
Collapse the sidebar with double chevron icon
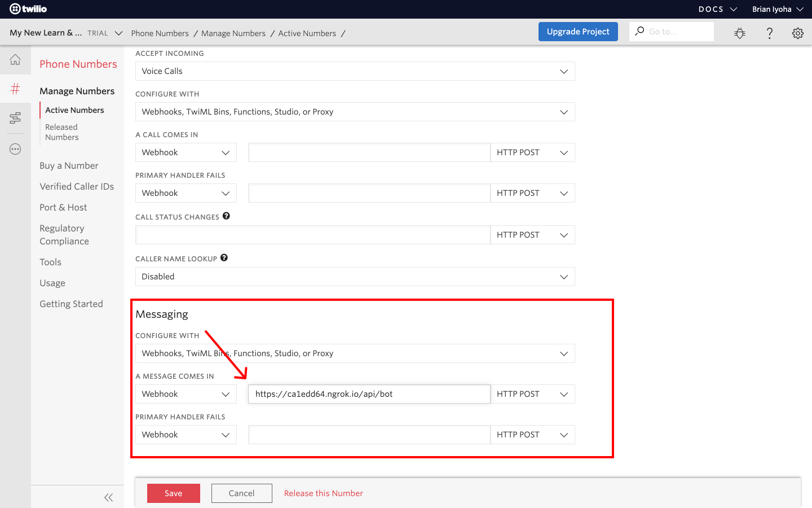109,497
